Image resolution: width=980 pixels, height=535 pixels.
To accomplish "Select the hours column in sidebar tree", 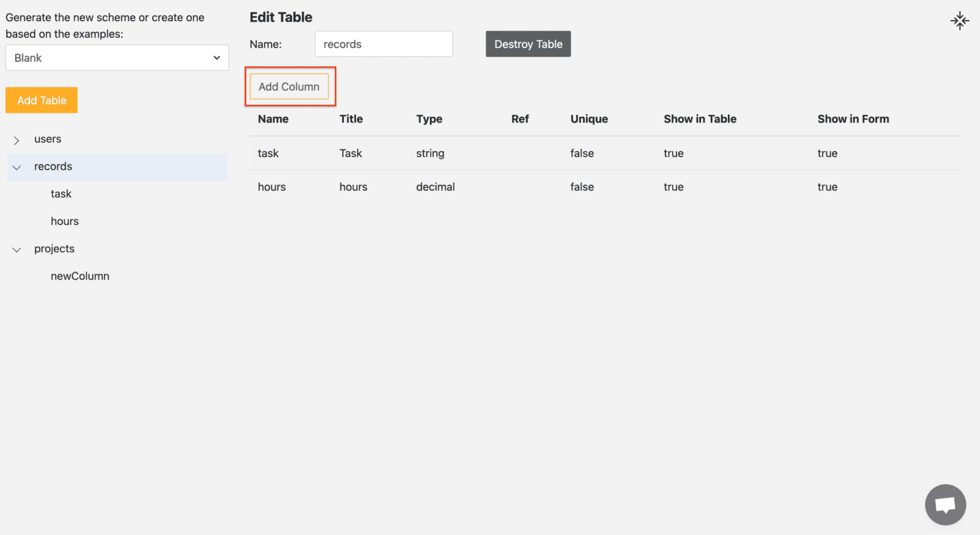I will click(65, 221).
